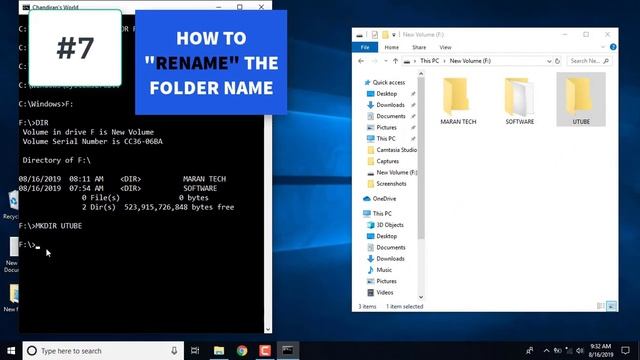Open File Explorer from taskbar

(219, 351)
